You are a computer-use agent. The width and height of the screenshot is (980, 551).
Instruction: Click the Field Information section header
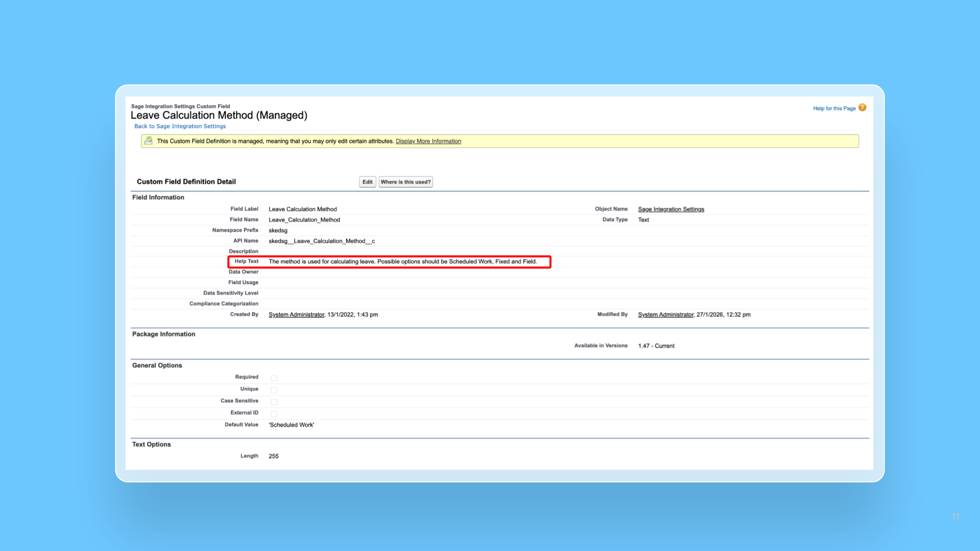point(158,197)
